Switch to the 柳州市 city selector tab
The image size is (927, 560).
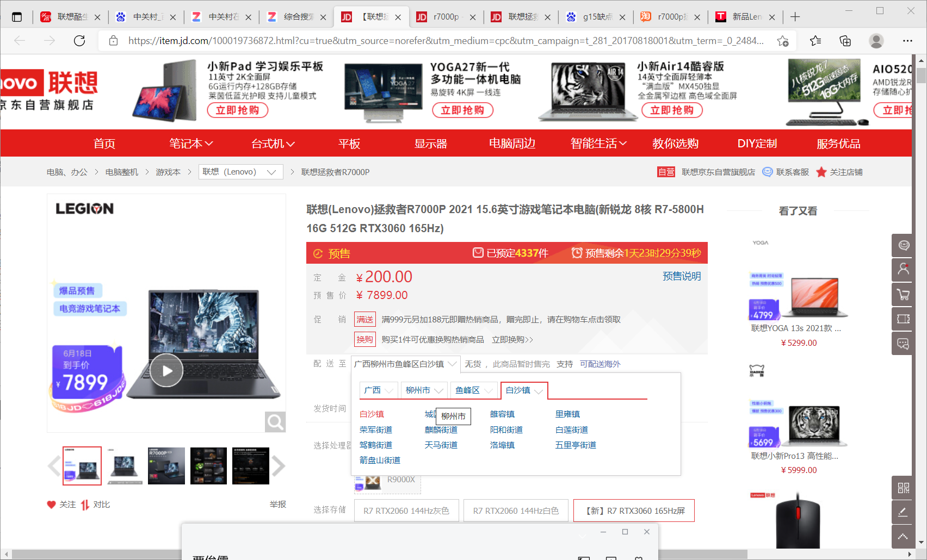(424, 390)
